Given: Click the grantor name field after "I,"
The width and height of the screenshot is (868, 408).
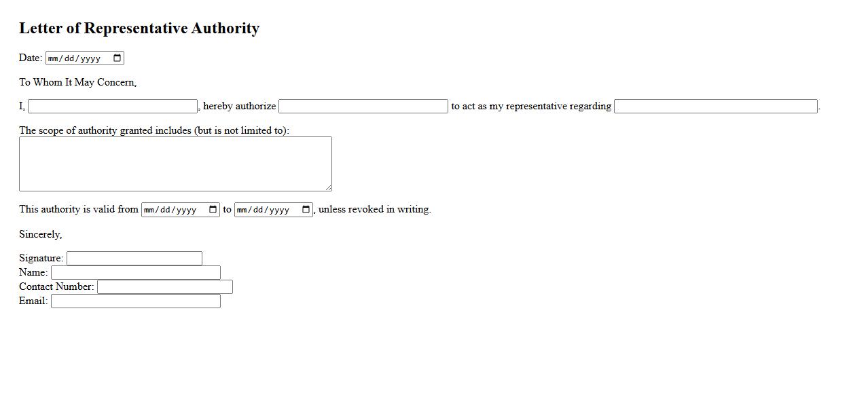Looking at the screenshot, I should [x=113, y=107].
